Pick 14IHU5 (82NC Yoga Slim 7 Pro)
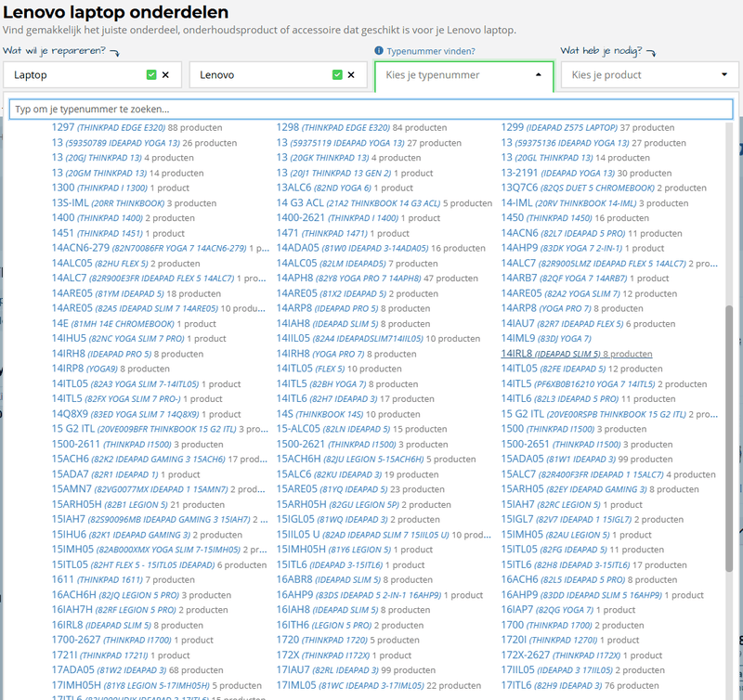Screen dimensions: 743x700 pos(138,339)
